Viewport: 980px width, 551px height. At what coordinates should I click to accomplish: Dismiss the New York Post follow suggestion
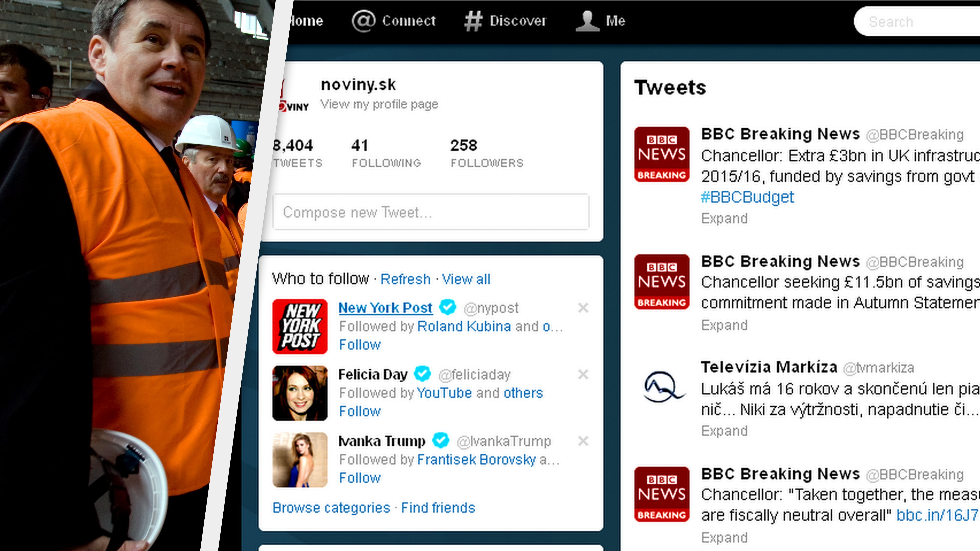point(583,308)
